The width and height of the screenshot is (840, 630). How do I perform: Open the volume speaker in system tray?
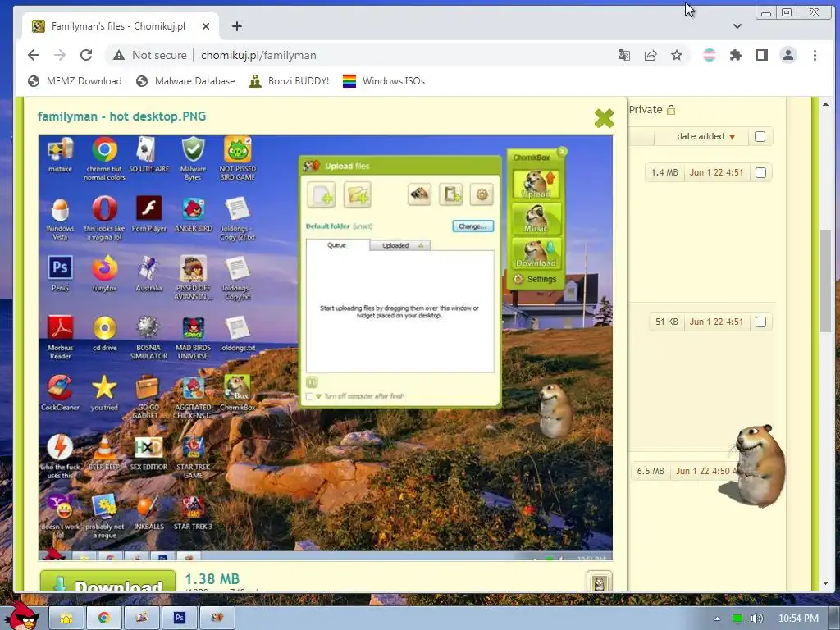756,619
